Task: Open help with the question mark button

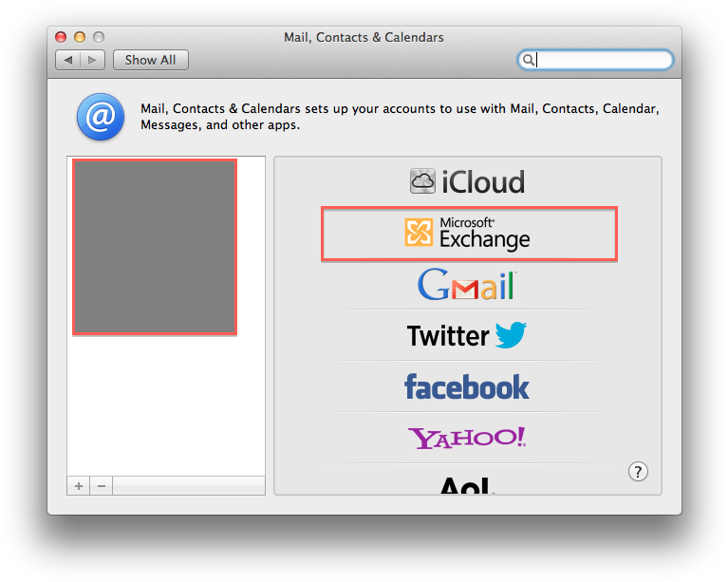Action: (x=639, y=471)
